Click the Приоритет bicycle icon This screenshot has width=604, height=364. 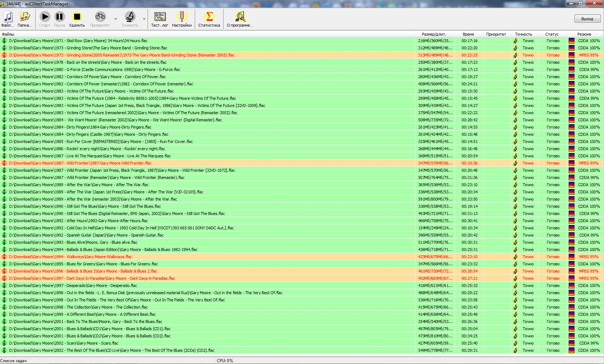tap(100, 17)
